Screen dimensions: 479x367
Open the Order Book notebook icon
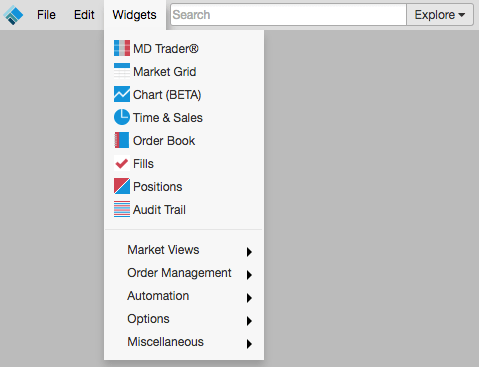[x=122, y=140]
